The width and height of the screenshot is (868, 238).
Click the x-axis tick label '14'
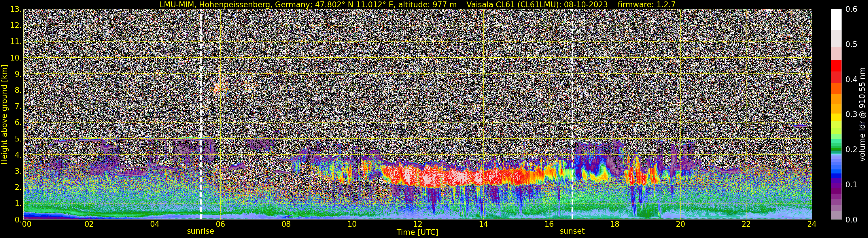[x=483, y=224]
